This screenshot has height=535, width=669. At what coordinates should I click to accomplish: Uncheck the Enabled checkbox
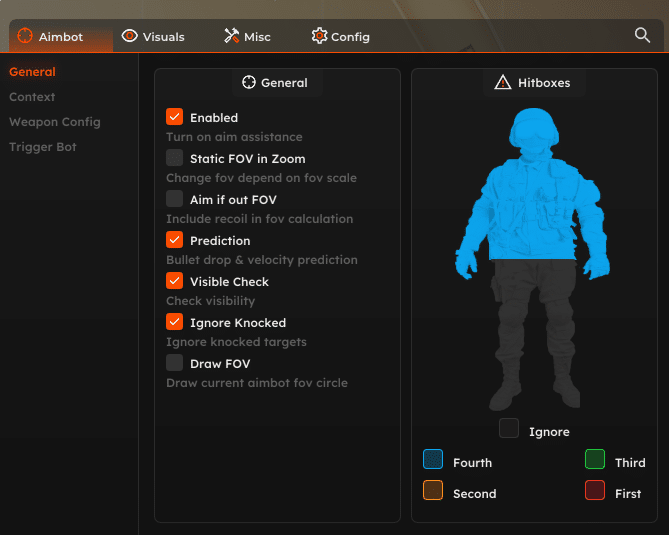click(175, 117)
